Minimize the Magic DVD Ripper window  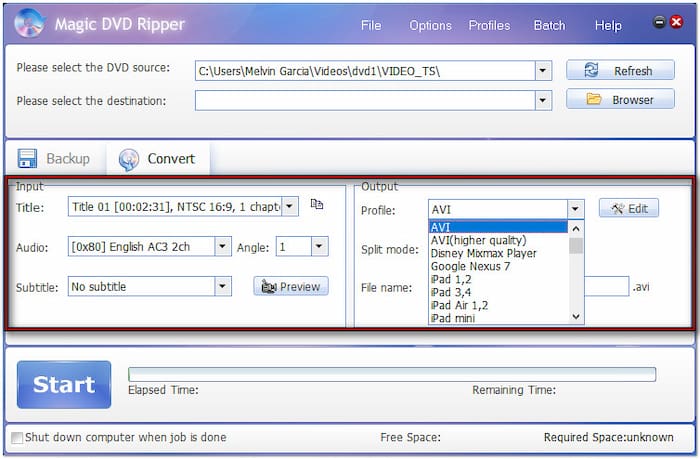[659, 22]
